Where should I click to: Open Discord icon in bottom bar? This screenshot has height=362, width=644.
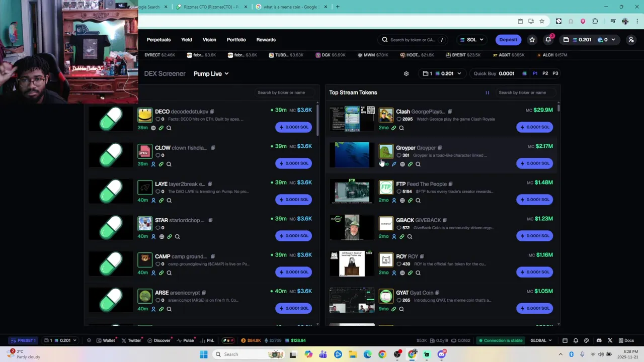pyautogui.click(x=599, y=340)
